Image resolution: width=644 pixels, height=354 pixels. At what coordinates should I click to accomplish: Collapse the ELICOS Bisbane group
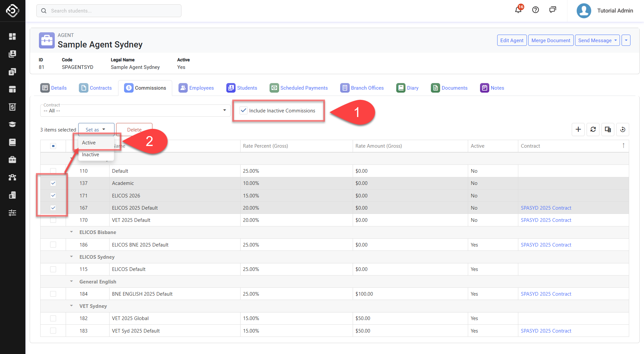[72, 232]
